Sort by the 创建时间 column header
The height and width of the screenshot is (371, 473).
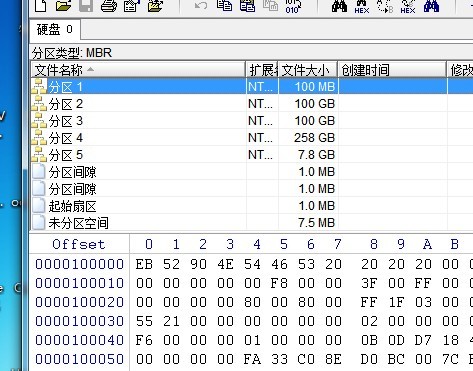(x=392, y=70)
